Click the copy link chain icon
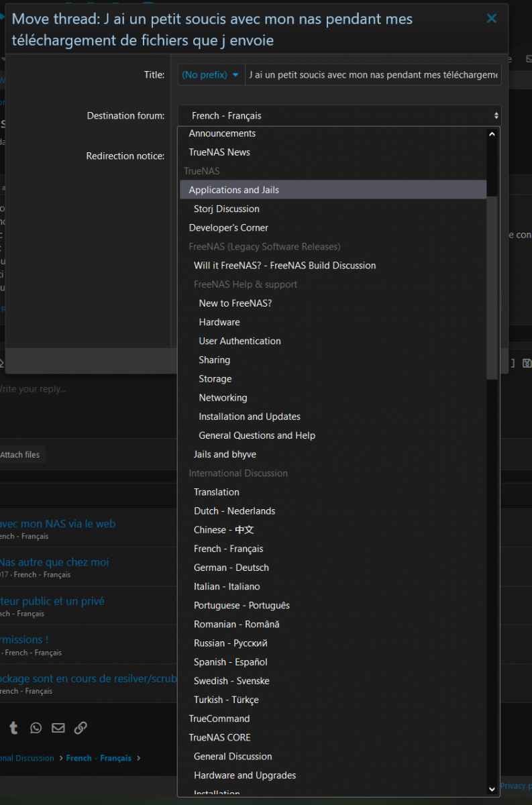The image size is (532, 805). pos(81,728)
